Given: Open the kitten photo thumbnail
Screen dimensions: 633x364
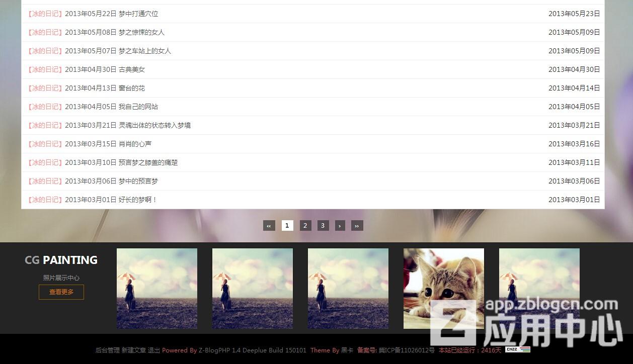Looking at the screenshot, I should click(x=443, y=288).
